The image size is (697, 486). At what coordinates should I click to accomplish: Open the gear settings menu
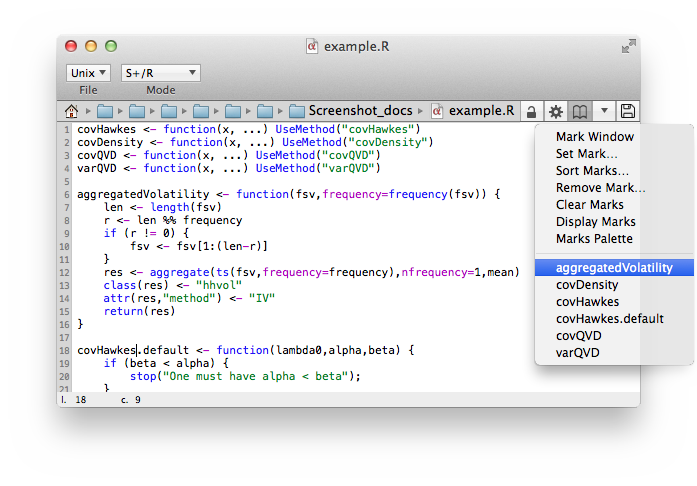click(x=555, y=111)
